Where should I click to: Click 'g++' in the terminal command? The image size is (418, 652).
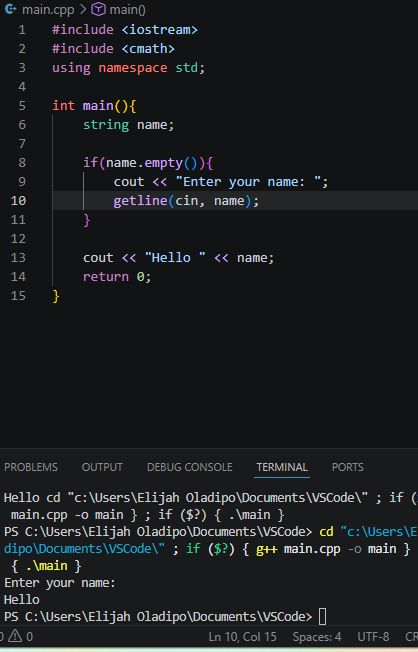[x=266, y=549]
